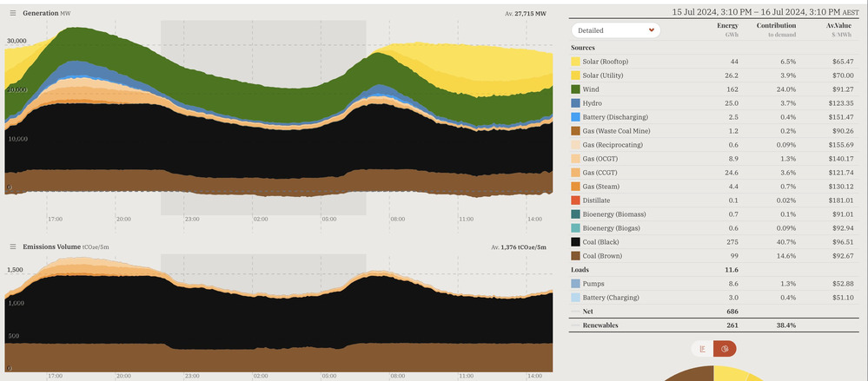Switch to the bar chart view icon
Screen dimensions: 868x381
(702, 348)
